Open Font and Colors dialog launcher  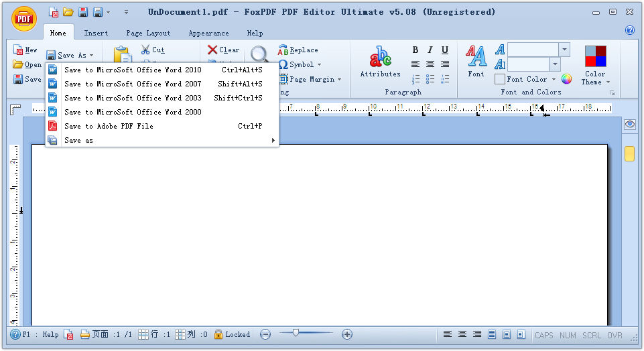point(612,93)
